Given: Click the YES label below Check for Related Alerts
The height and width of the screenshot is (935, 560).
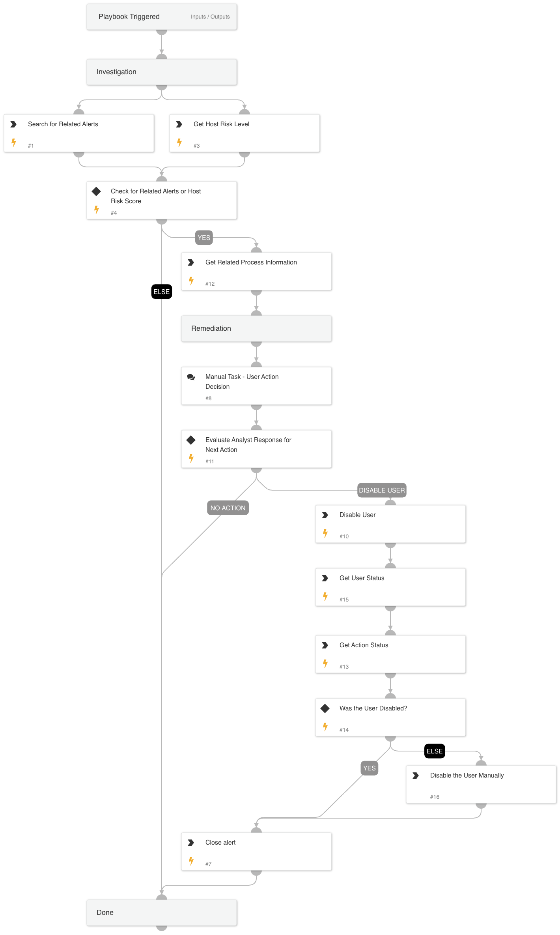Looking at the screenshot, I should [204, 238].
